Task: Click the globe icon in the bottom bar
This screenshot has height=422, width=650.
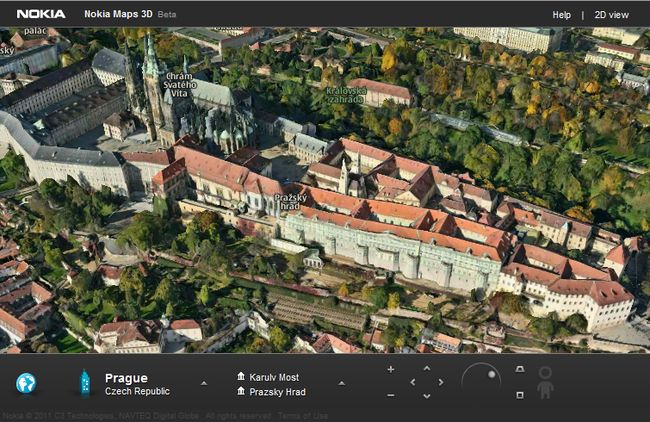Action: tap(26, 383)
